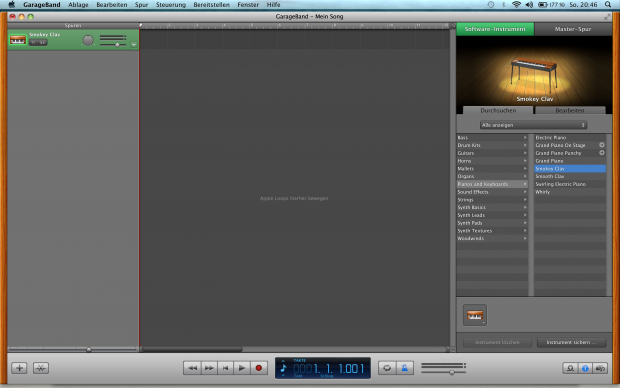Expand the Sound Effects category

point(492,192)
